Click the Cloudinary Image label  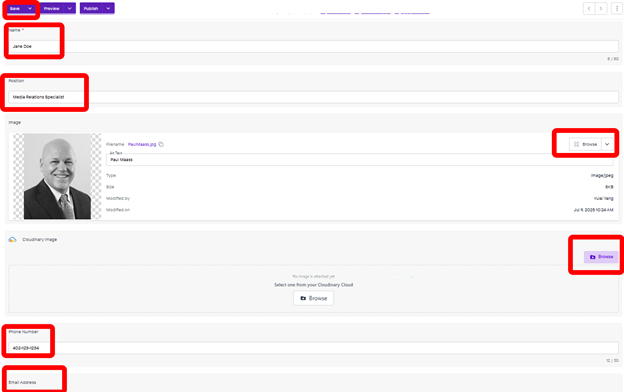pyautogui.click(x=39, y=240)
